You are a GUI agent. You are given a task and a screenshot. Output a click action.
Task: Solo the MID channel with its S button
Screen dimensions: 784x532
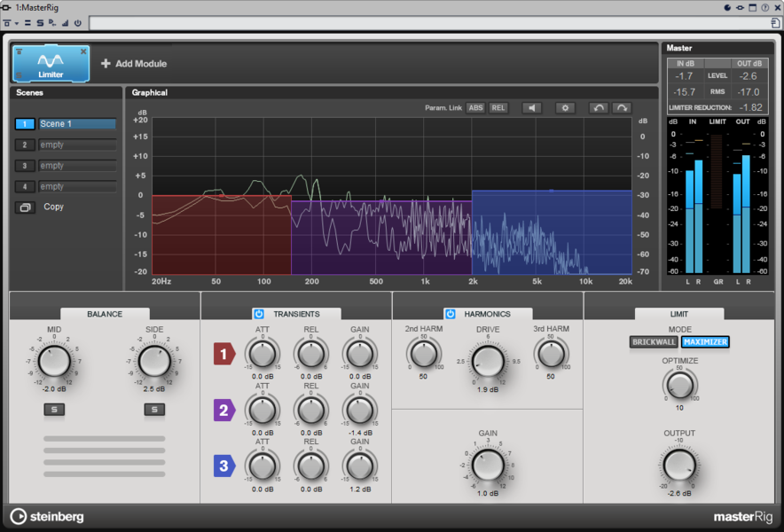[x=54, y=410]
